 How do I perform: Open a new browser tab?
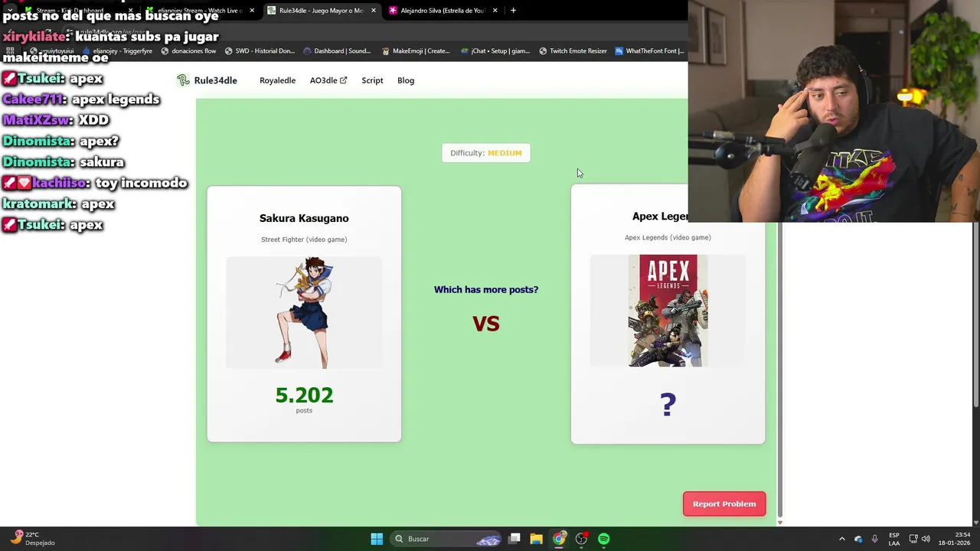pos(513,11)
